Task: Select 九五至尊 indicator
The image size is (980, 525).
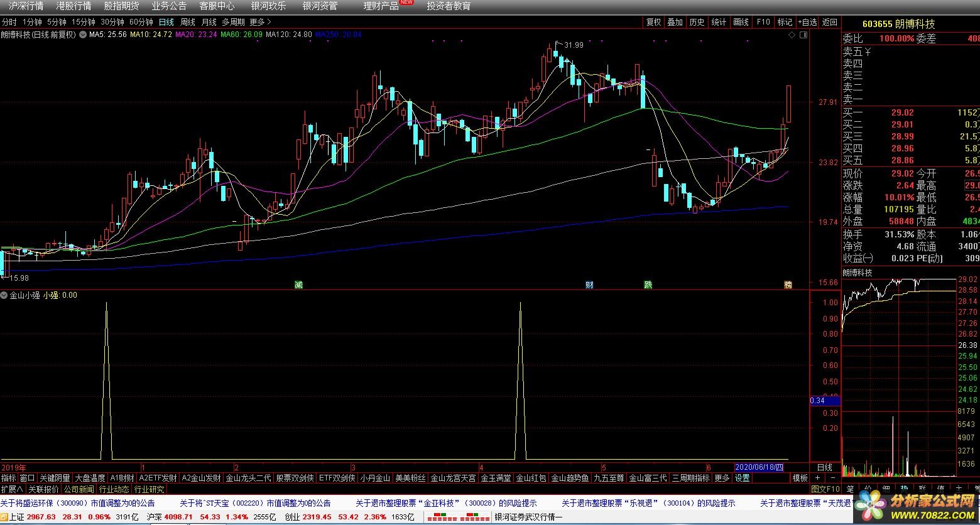Action: click(x=609, y=478)
